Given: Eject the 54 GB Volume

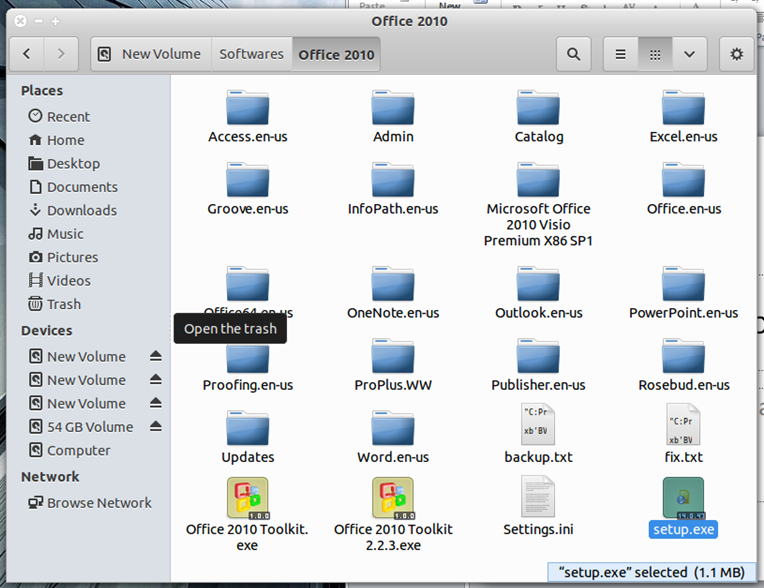Looking at the screenshot, I should click(155, 426).
